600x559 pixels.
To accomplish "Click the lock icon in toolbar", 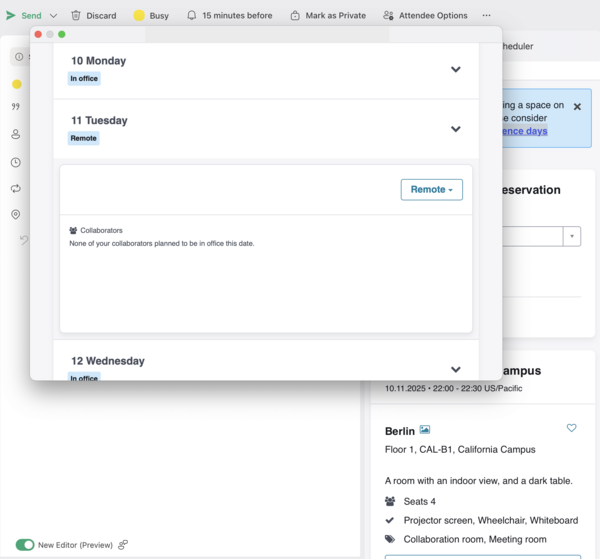I will (295, 16).
